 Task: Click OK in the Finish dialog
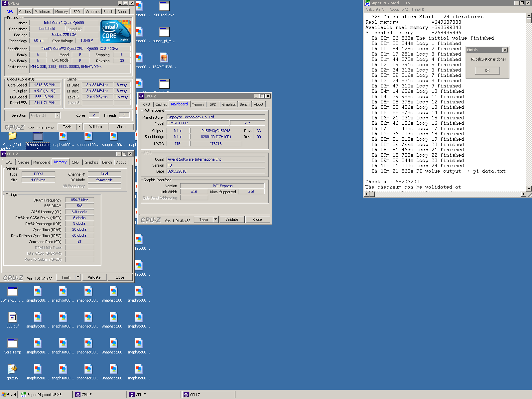(x=487, y=70)
